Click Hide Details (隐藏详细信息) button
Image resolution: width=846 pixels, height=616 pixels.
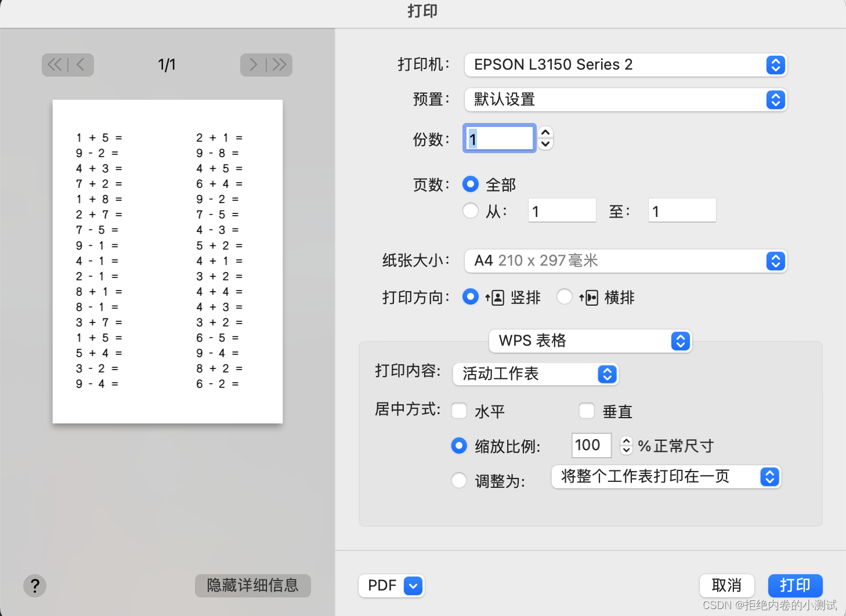(253, 586)
